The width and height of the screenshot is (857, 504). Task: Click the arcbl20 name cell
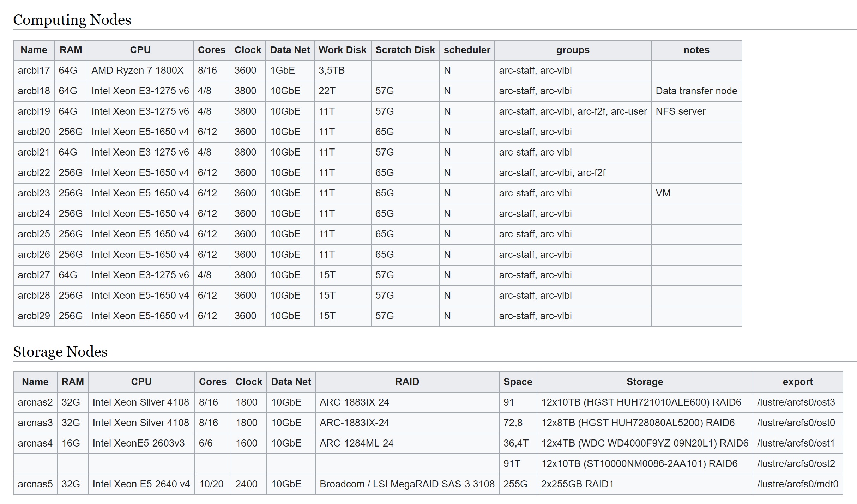[x=34, y=132]
